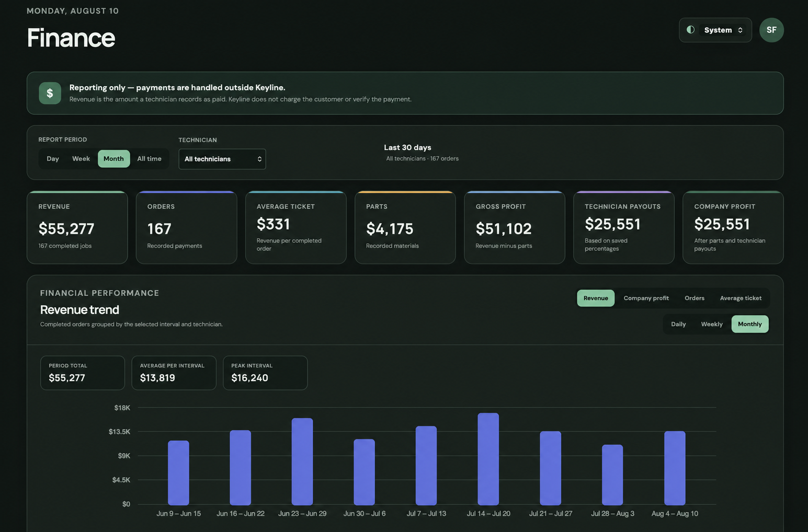
Task: Click the Jul 21 – Jul 27 bar
Action: point(551,468)
